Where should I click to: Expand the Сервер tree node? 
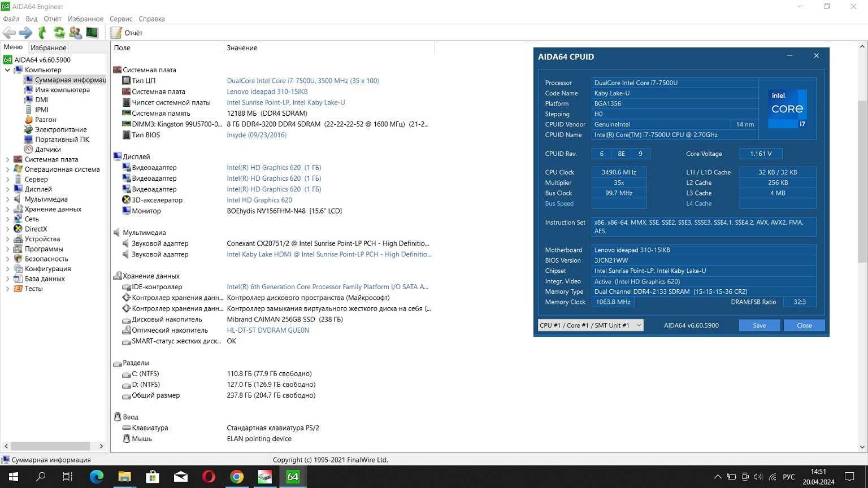coord(7,179)
